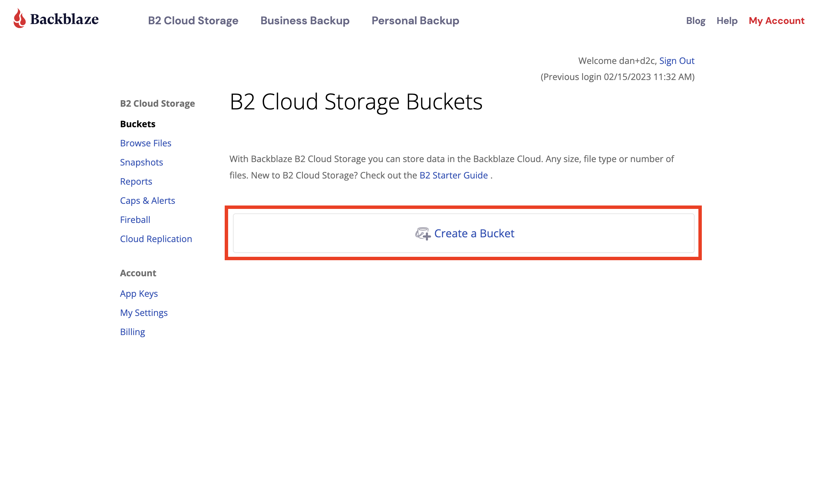814x504 pixels.
Task: Open the B2 Starter Guide link
Action: pos(454,175)
